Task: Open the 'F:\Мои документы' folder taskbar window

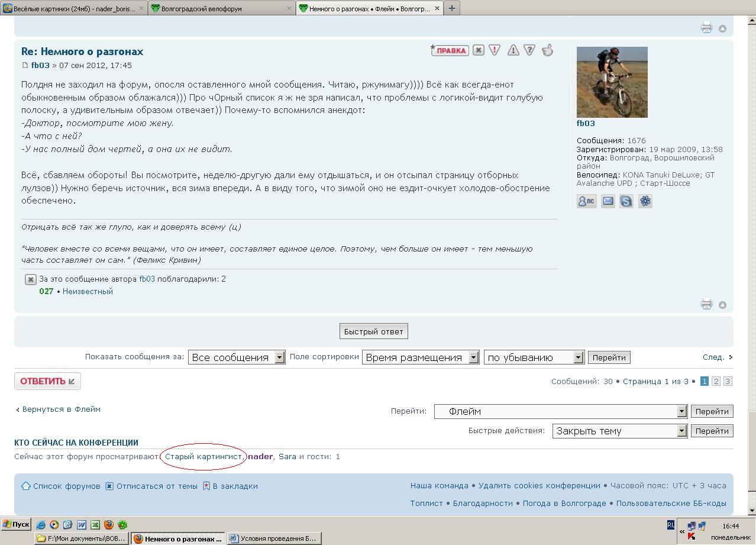Action: pyautogui.click(x=81, y=538)
